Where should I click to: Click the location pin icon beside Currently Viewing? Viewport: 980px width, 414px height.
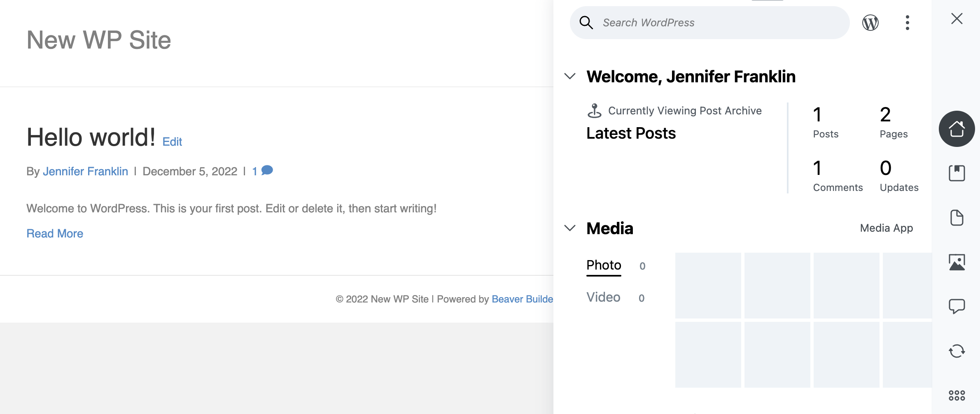(594, 111)
